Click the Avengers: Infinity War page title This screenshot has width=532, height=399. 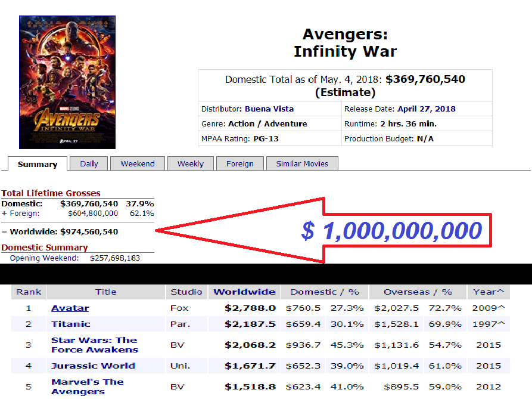coord(345,43)
